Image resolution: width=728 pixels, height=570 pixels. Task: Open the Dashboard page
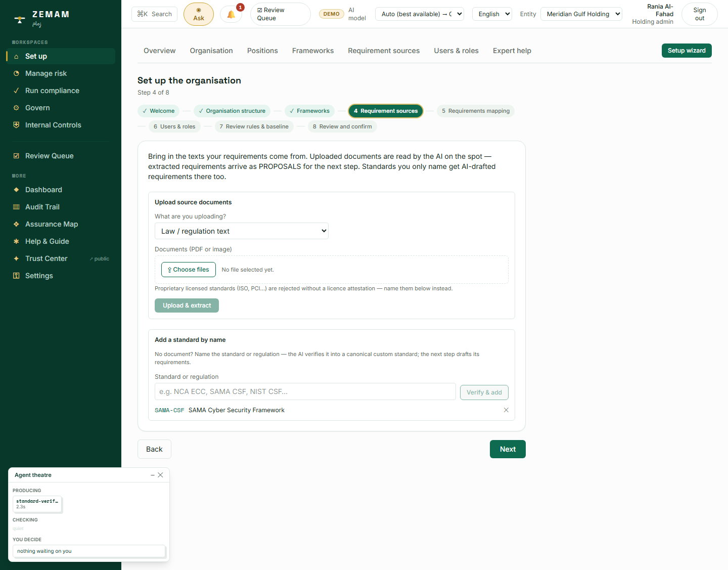pos(61,190)
